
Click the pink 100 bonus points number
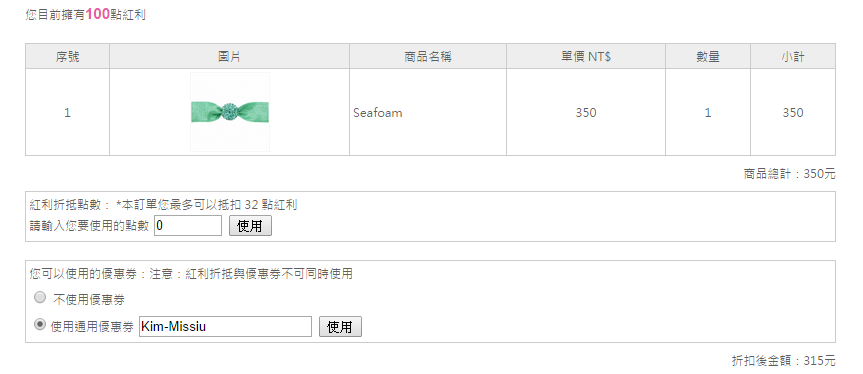pos(98,14)
